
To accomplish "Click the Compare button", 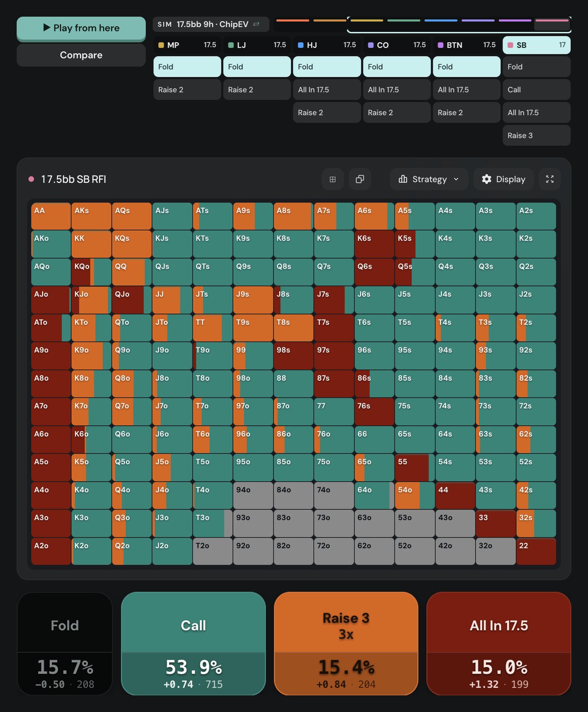I will coord(81,55).
